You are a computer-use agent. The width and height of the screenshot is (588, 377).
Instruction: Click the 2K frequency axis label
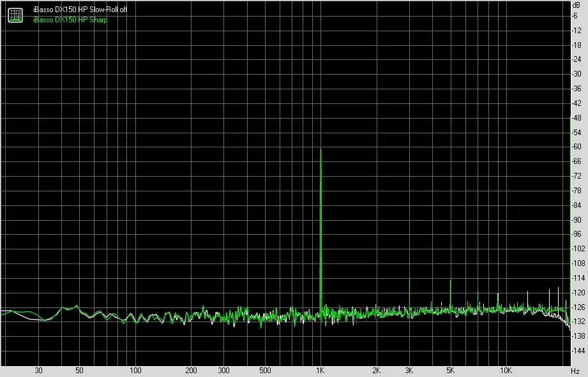click(x=376, y=370)
